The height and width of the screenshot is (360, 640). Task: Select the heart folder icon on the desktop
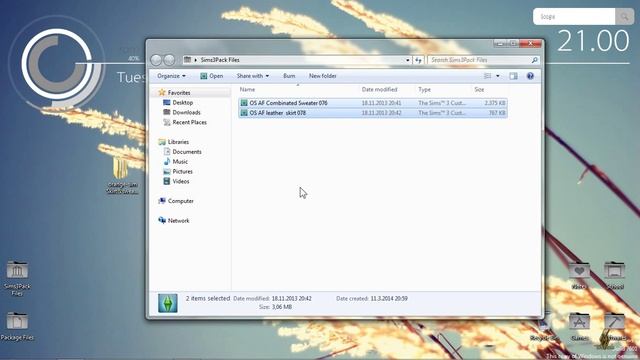click(x=579, y=270)
